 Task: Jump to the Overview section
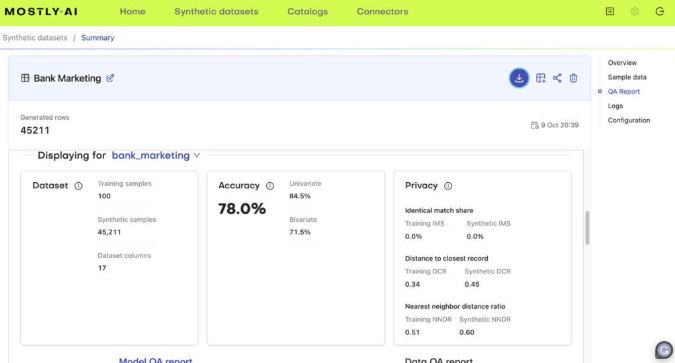(x=622, y=62)
